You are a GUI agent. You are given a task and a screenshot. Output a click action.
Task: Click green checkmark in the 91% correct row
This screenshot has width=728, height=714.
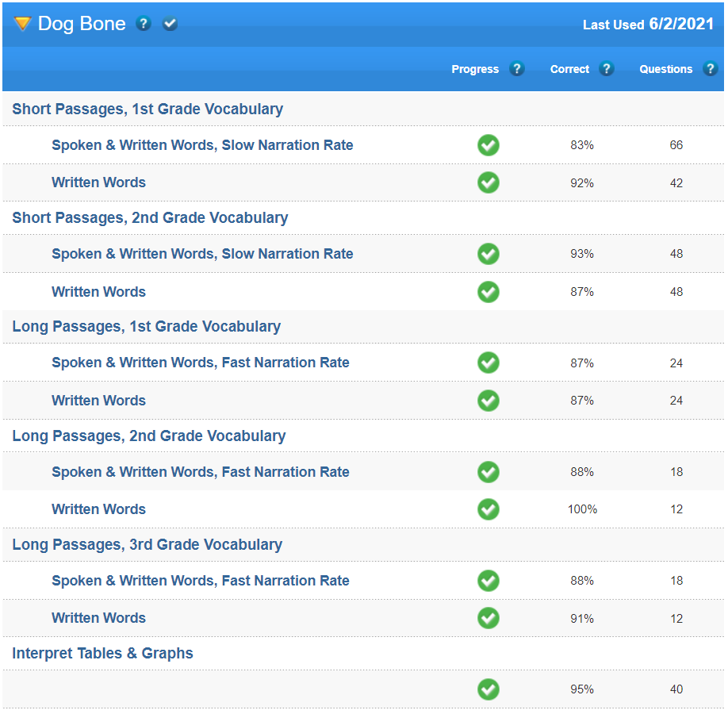click(x=489, y=618)
